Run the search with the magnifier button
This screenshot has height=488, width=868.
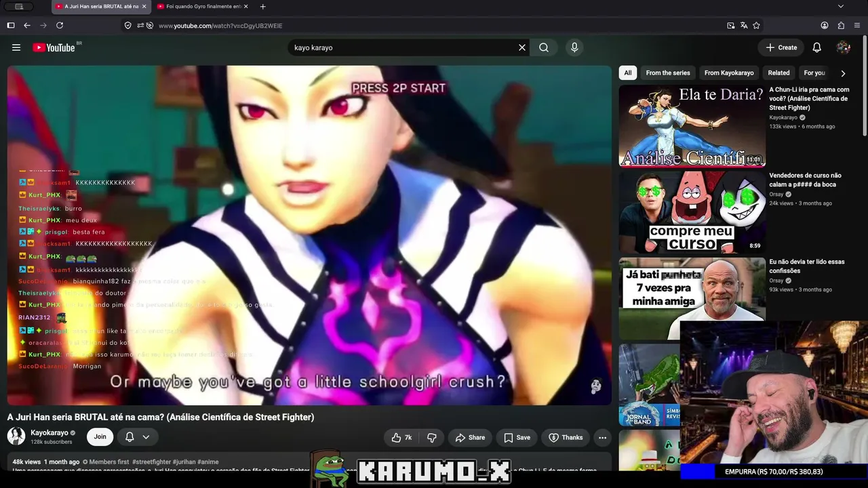(544, 47)
